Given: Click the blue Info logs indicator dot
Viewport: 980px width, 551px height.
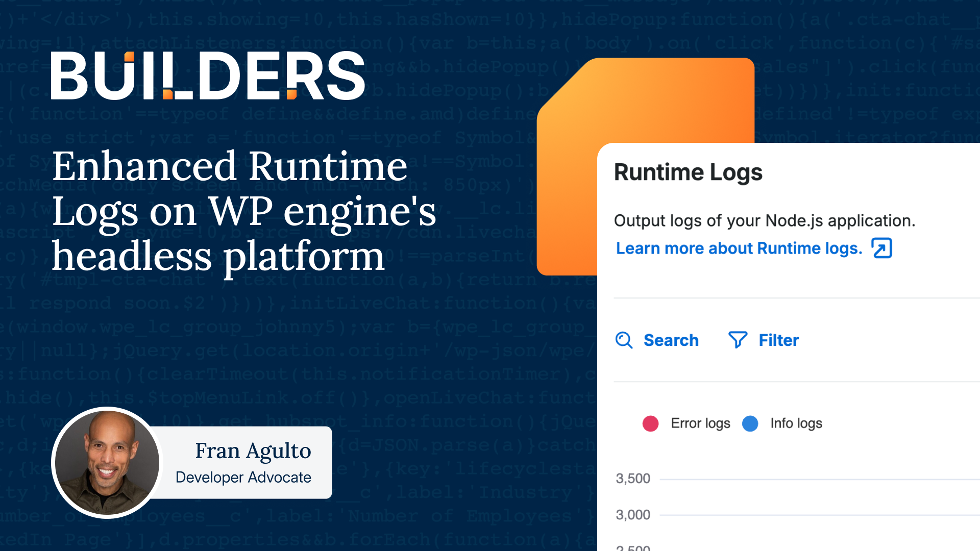Looking at the screenshot, I should [750, 423].
